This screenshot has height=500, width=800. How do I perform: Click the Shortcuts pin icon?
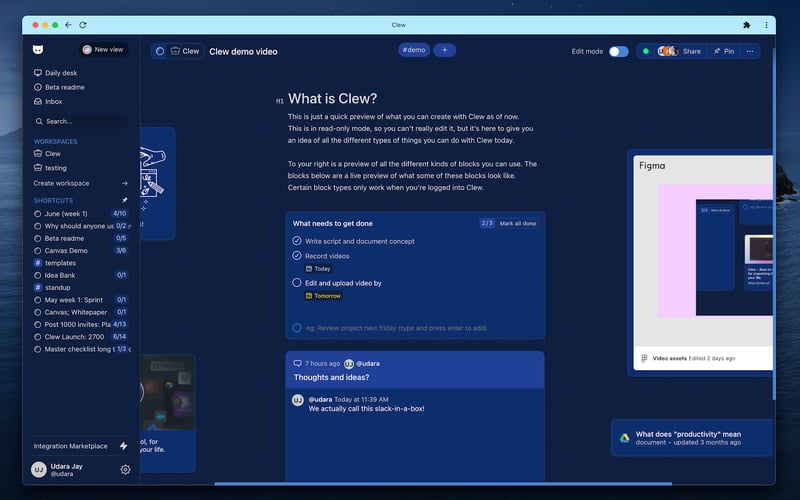pyautogui.click(x=124, y=200)
